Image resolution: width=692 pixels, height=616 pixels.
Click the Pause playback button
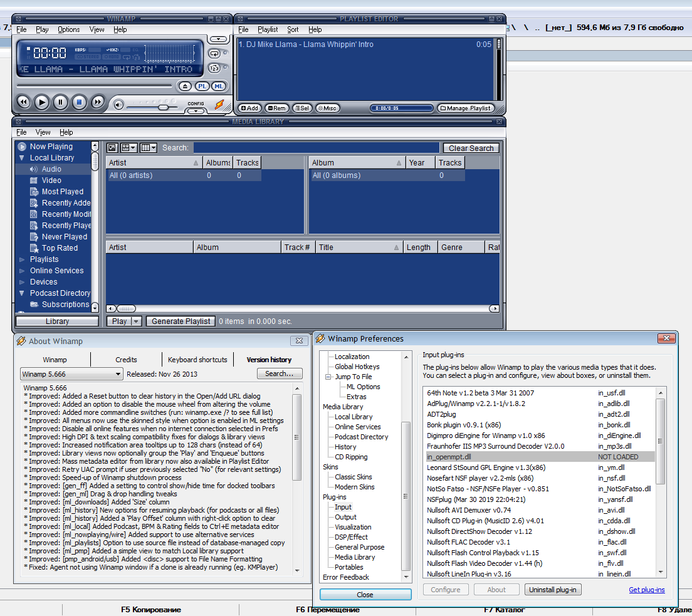[60, 102]
